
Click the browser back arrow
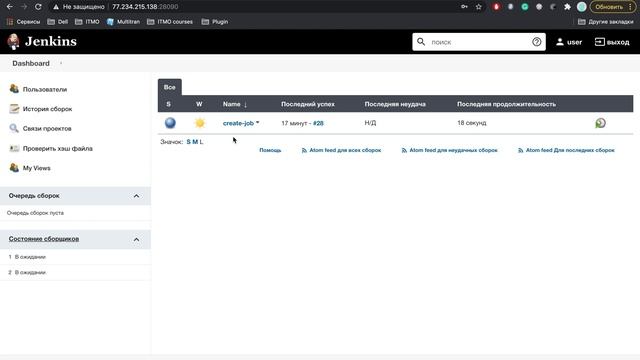[x=9, y=7]
